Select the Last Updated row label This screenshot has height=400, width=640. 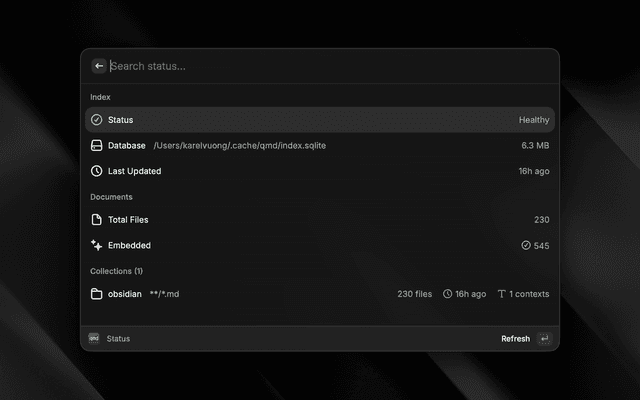point(134,171)
